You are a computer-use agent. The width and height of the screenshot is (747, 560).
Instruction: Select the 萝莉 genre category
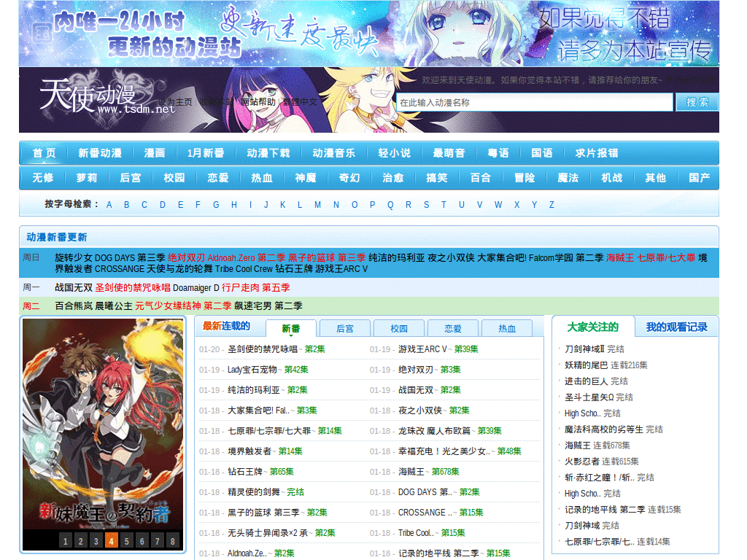87,178
